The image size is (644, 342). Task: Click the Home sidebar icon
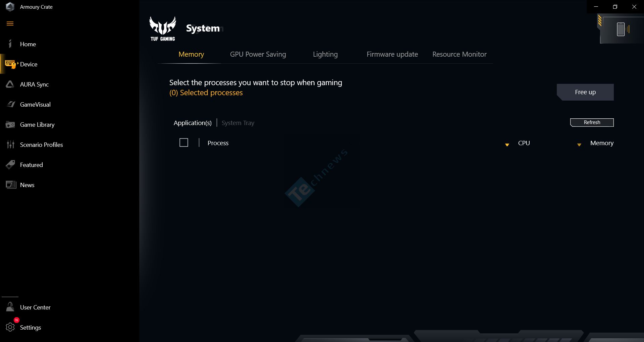[10, 44]
